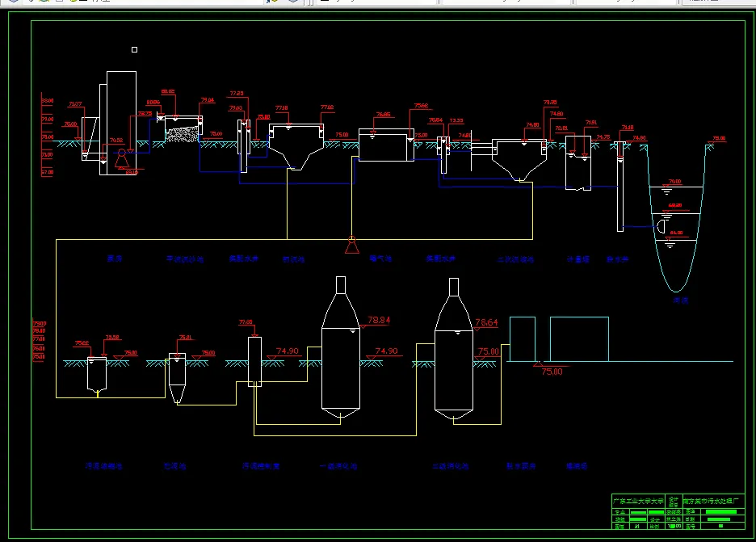Select the 75.00 elevation right of second digester
The height and width of the screenshot is (542, 756).
coord(488,351)
